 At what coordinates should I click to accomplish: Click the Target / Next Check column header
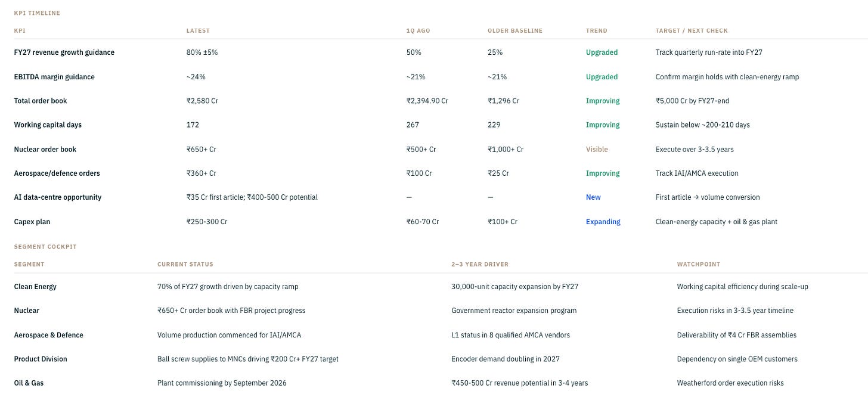[x=692, y=30]
